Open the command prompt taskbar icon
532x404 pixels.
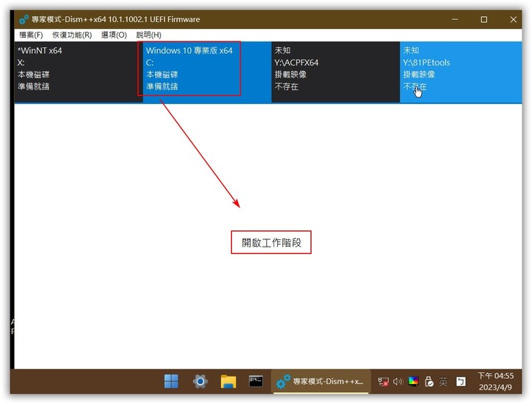point(256,381)
